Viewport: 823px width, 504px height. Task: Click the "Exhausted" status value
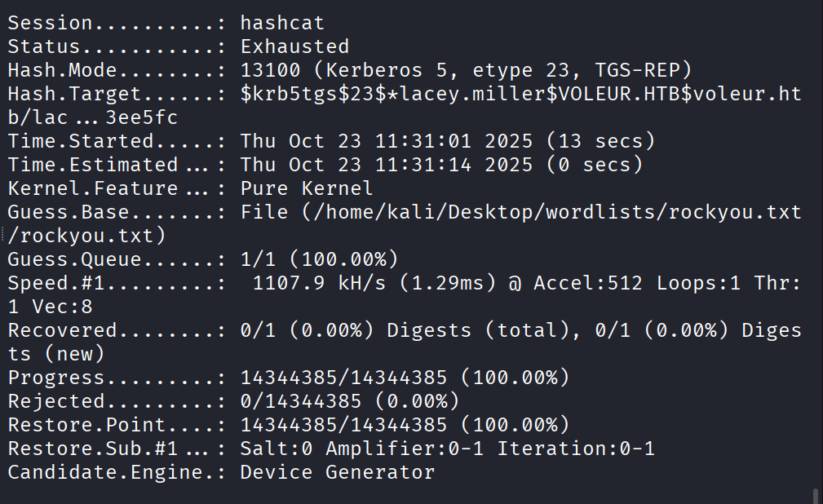tap(294, 46)
